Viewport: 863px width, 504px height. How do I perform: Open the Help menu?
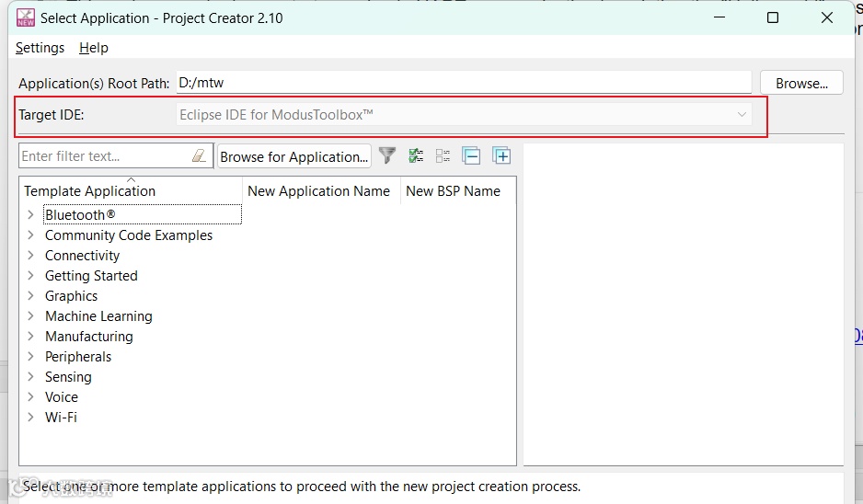[x=94, y=48]
